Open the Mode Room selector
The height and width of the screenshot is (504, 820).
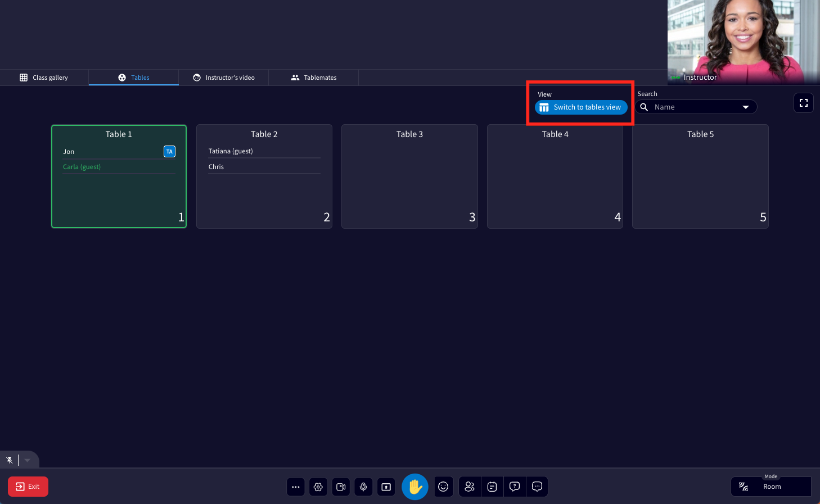[771, 487]
